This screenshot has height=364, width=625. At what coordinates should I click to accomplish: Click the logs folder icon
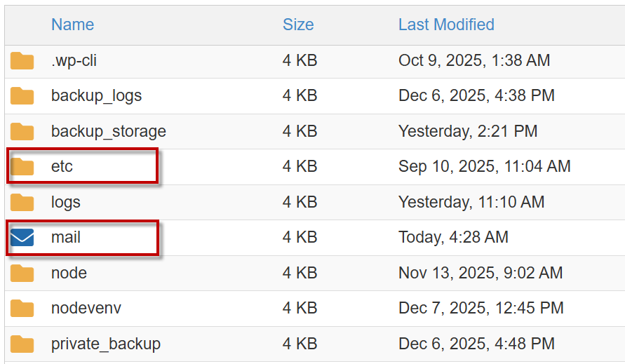click(x=22, y=202)
